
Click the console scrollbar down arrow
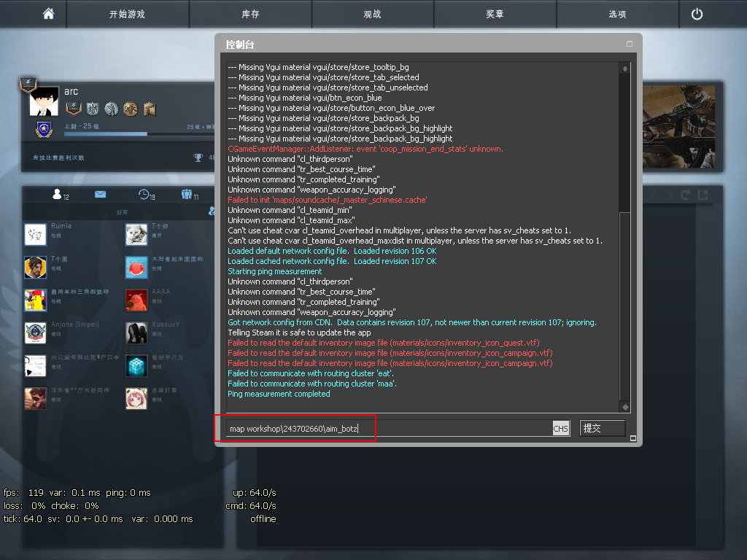coord(624,407)
